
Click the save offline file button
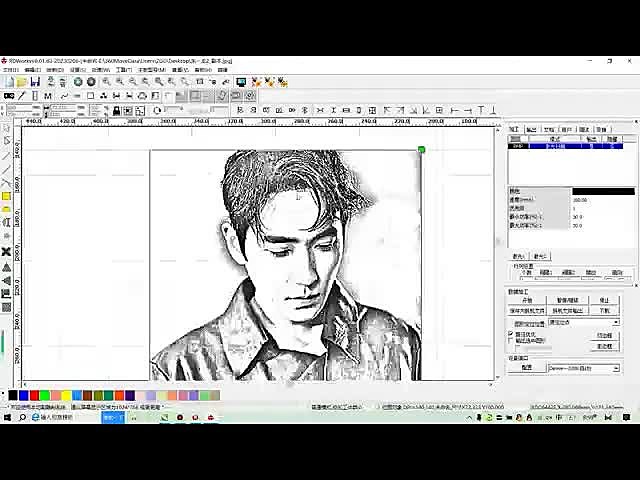pos(527,311)
